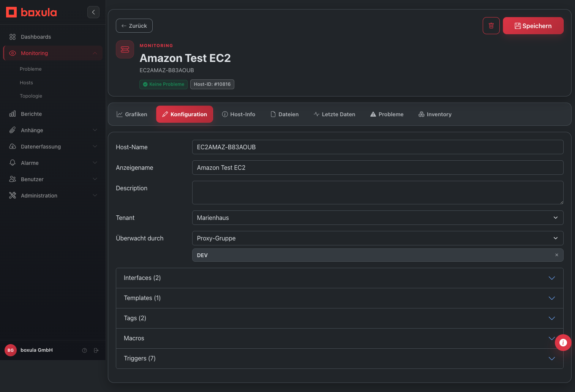Open the Host-Info tab
This screenshot has width=575, height=392.
pyautogui.click(x=239, y=114)
